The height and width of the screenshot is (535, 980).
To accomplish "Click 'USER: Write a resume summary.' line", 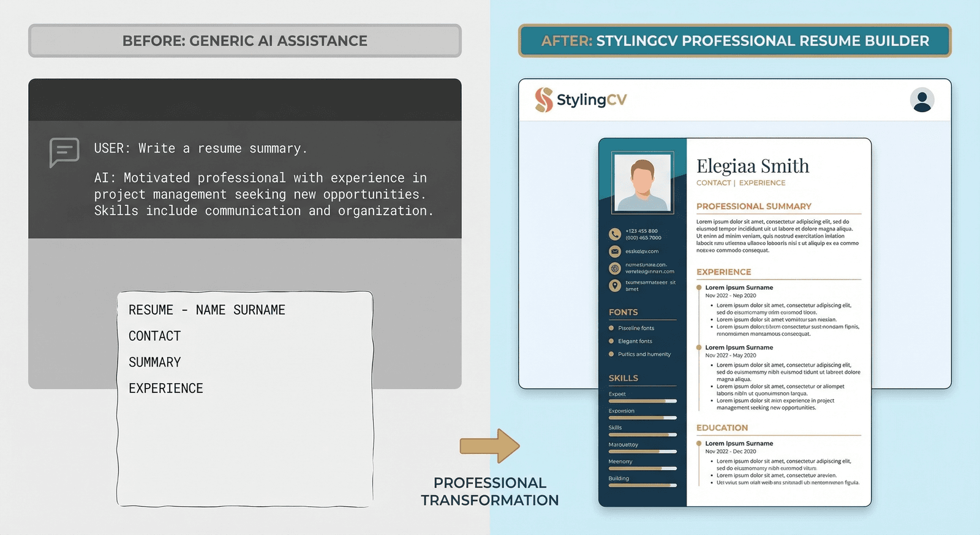I will click(200, 148).
